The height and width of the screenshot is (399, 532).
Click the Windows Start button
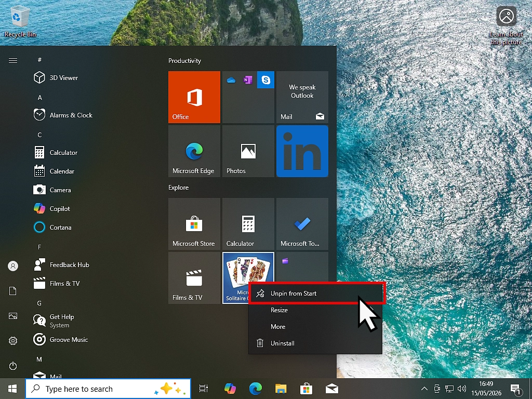point(12,389)
